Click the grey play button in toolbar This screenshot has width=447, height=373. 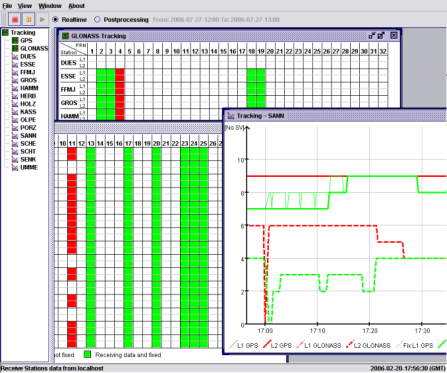(x=42, y=19)
